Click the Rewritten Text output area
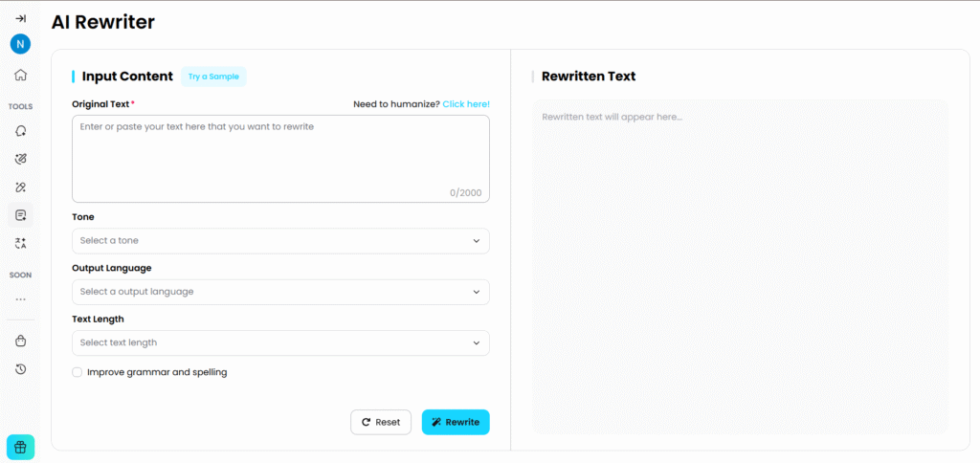 (x=740, y=267)
